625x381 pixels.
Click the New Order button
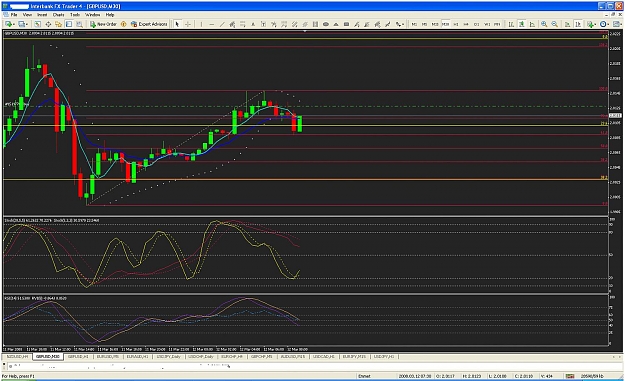(103, 24)
